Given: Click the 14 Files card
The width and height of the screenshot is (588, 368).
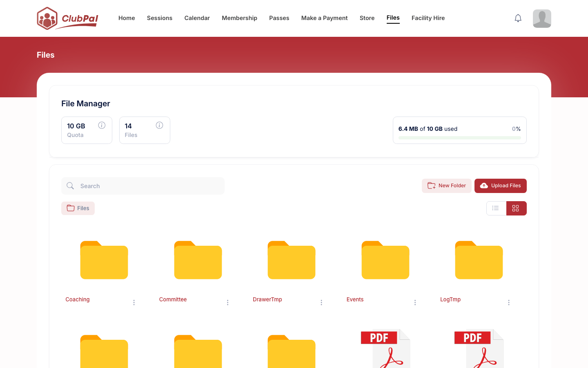Looking at the screenshot, I should point(145,130).
